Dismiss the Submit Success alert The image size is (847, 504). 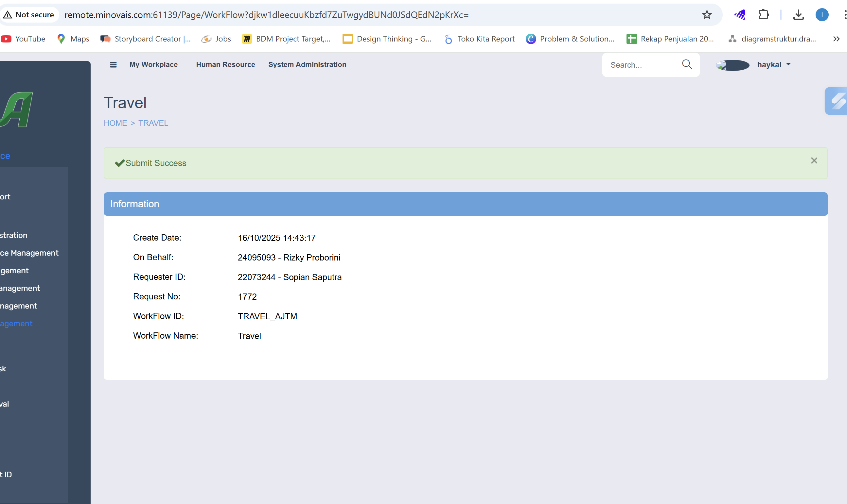(x=814, y=160)
